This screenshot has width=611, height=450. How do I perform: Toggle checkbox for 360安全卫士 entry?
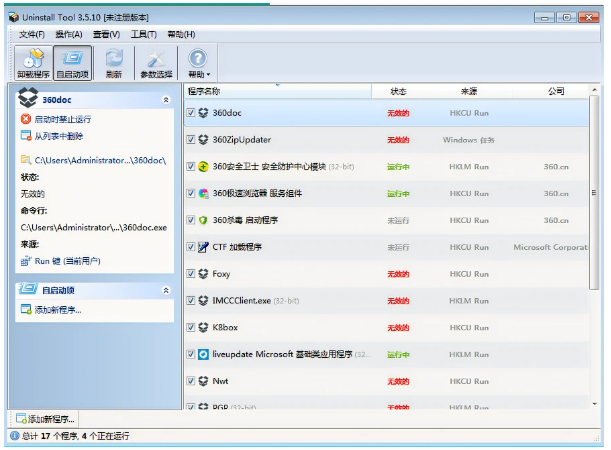click(191, 167)
